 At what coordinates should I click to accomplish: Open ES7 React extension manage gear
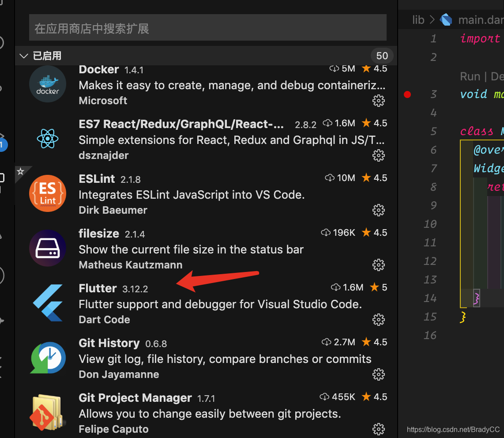[378, 155]
